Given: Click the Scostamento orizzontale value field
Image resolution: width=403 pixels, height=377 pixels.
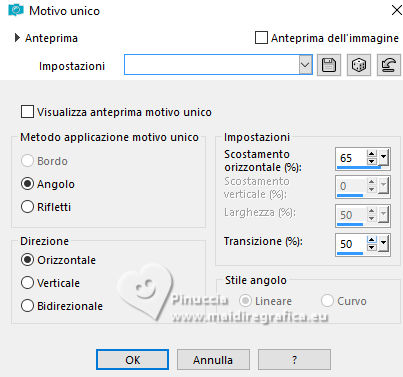Looking at the screenshot, I should pos(351,157).
